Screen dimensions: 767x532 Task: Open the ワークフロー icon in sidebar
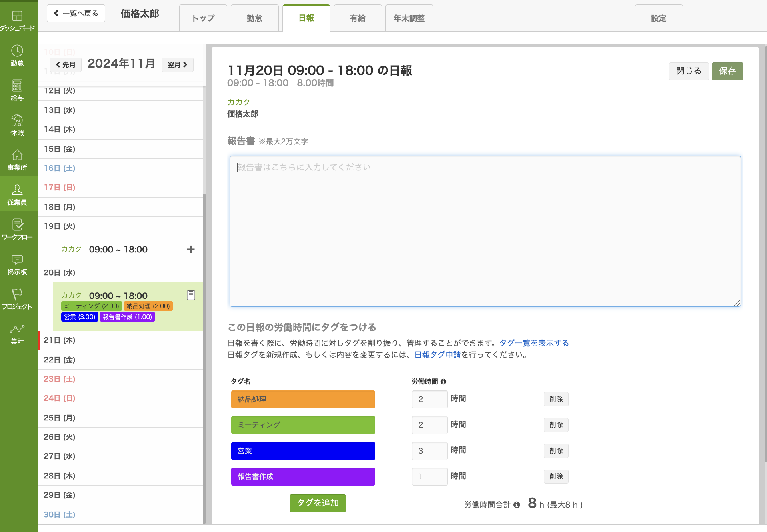point(17,225)
